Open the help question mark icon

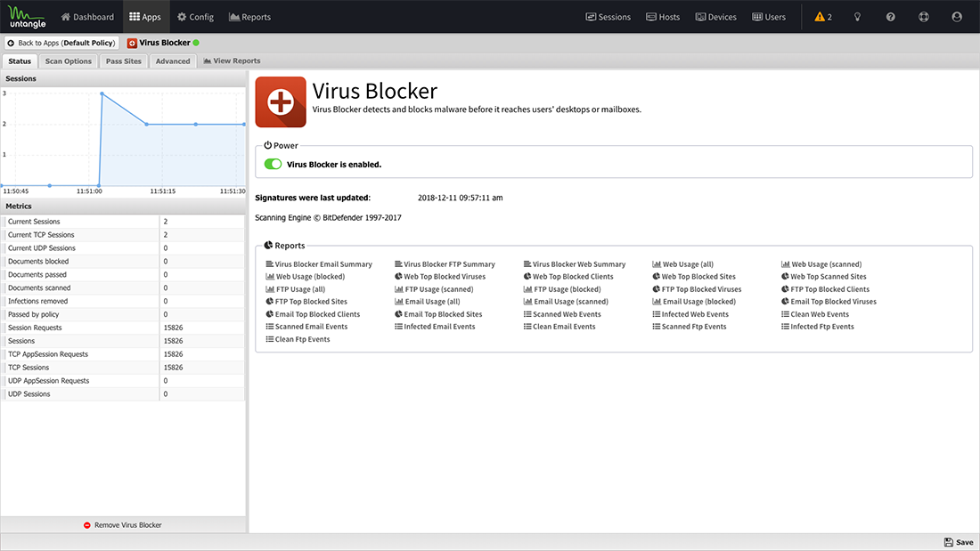891,17
